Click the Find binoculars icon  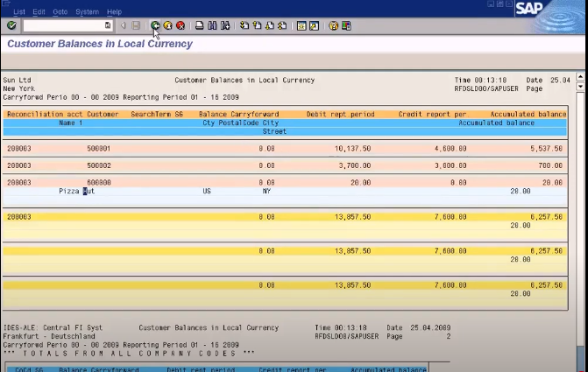[x=212, y=25]
